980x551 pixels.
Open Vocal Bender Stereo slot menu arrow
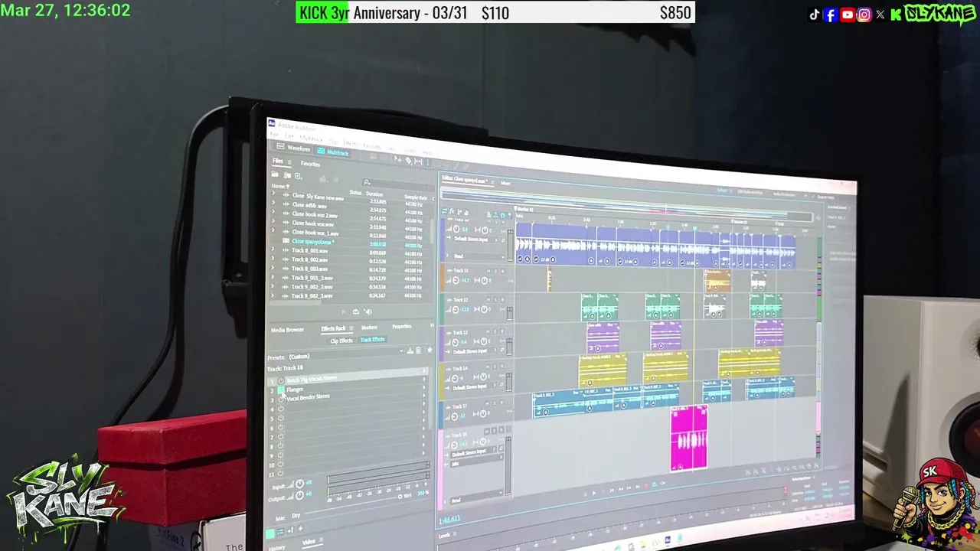pos(424,387)
